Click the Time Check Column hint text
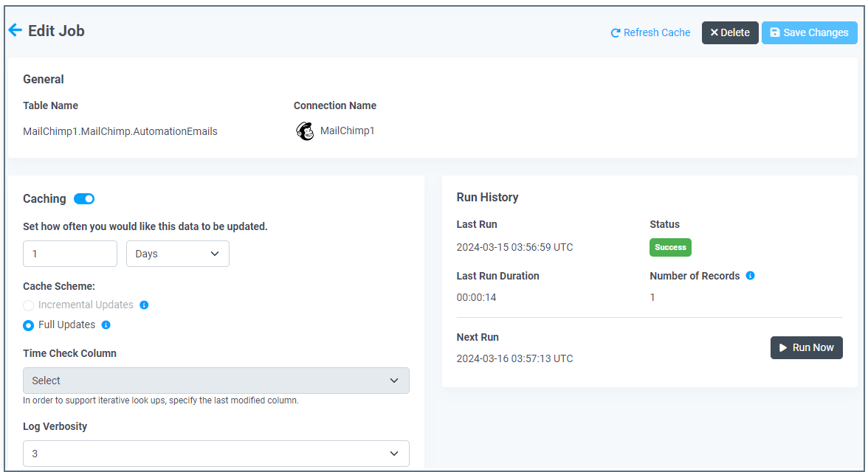Image resolution: width=868 pixels, height=472 pixels. pyautogui.click(x=161, y=400)
